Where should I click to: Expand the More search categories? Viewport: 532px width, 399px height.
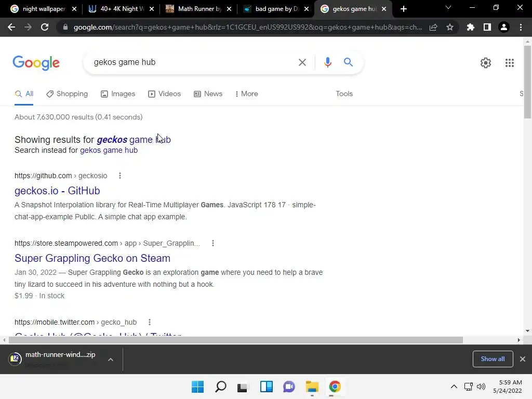pyautogui.click(x=246, y=94)
